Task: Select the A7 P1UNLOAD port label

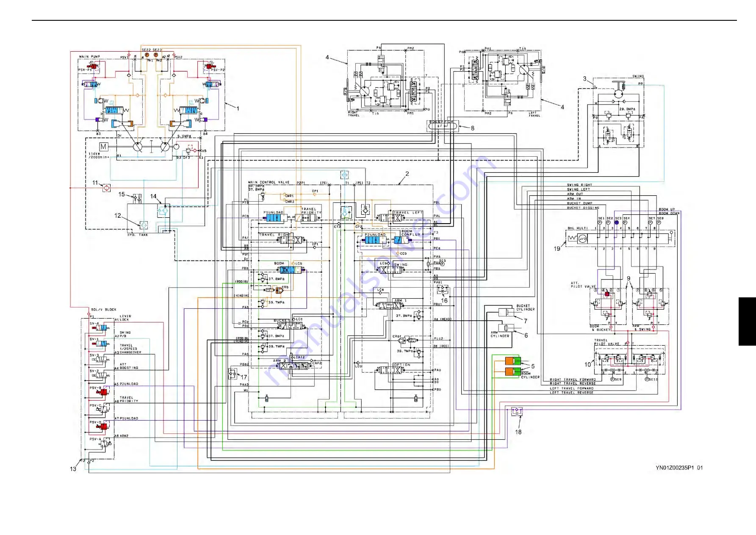Action: 126,418
